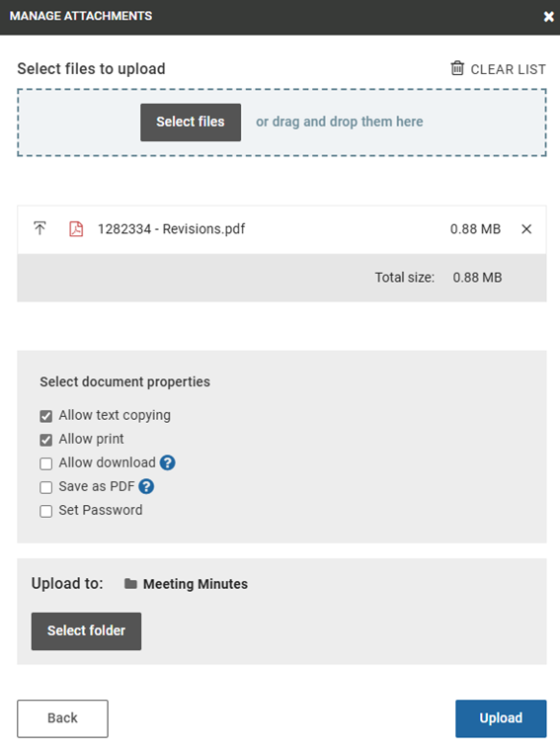This screenshot has width=560, height=753.
Task: Click the Select folder button
Action: (x=86, y=631)
